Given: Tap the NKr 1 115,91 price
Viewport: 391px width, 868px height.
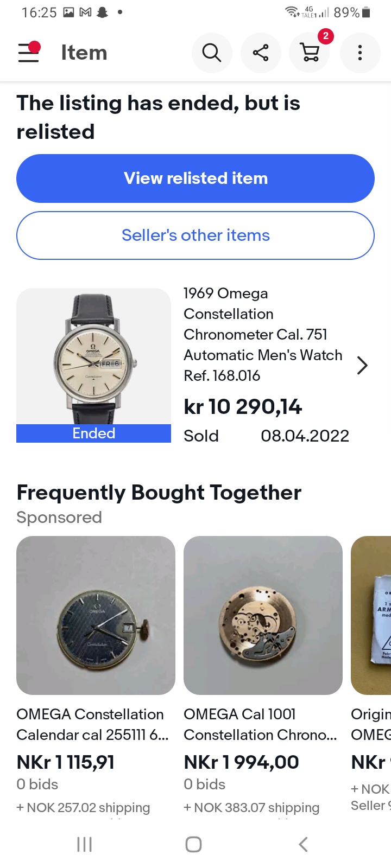Looking at the screenshot, I should [66, 762].
